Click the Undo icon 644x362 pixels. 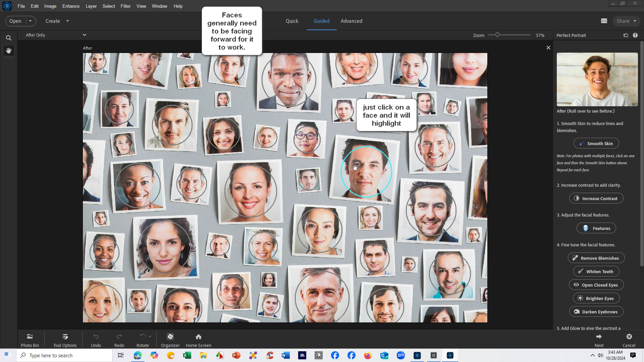click(96, 337)
